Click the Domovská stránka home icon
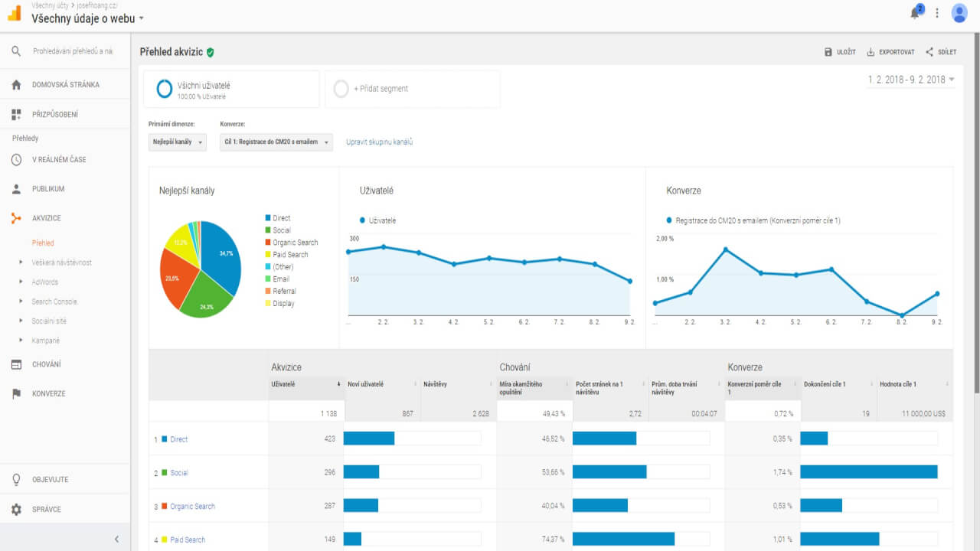The width and height of the screenshot is (980, 551). 16,84
